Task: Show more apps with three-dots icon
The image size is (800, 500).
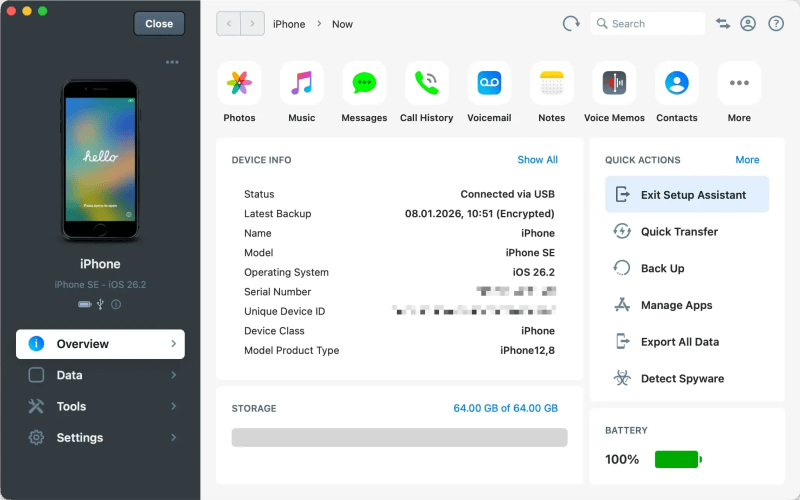Action: [739, 83]
